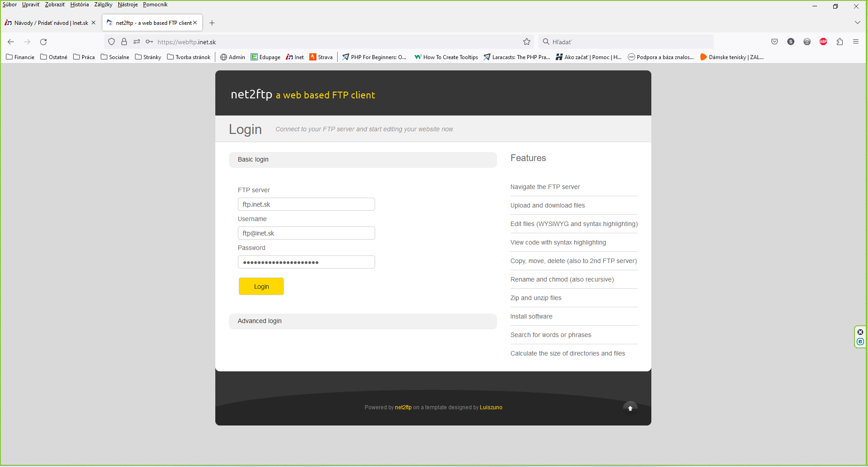Focus the FTP server field

[306, 204]
